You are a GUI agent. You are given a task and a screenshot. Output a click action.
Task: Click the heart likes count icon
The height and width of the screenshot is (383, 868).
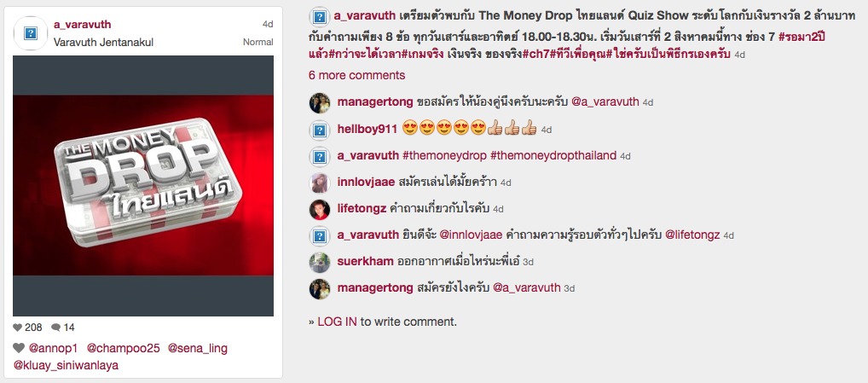point(18,328)
